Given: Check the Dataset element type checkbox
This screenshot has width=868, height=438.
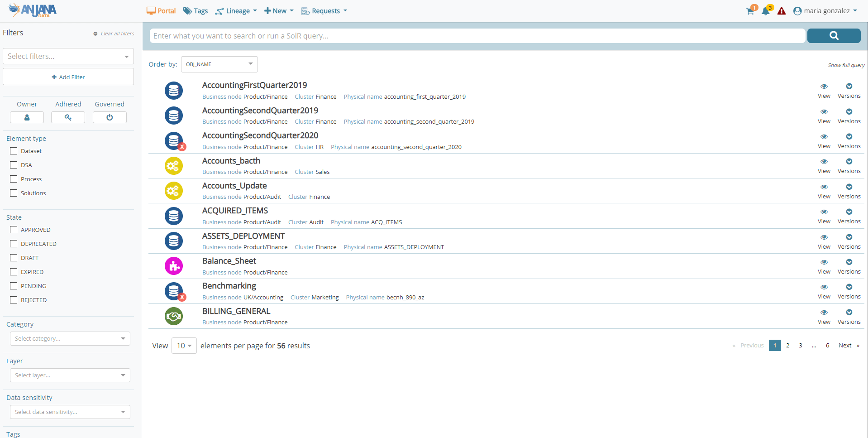Looking at the screenshot, I should [14, 151].
